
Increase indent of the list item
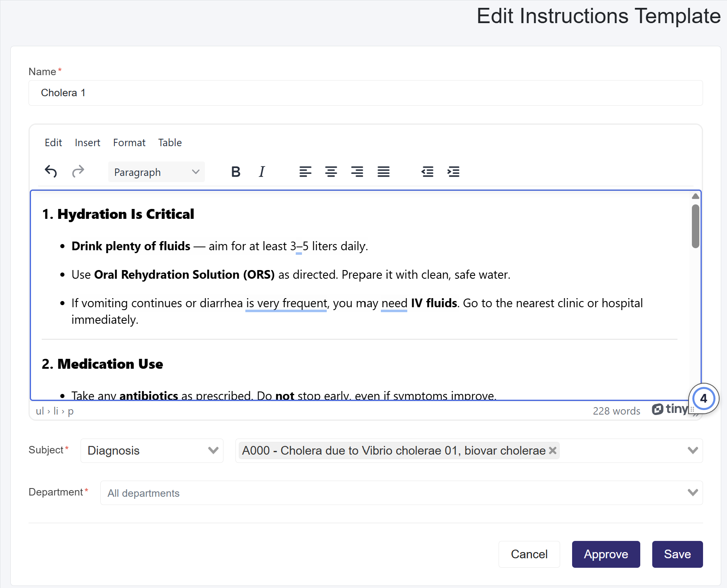pyautogui.click(x=453, y=172)
